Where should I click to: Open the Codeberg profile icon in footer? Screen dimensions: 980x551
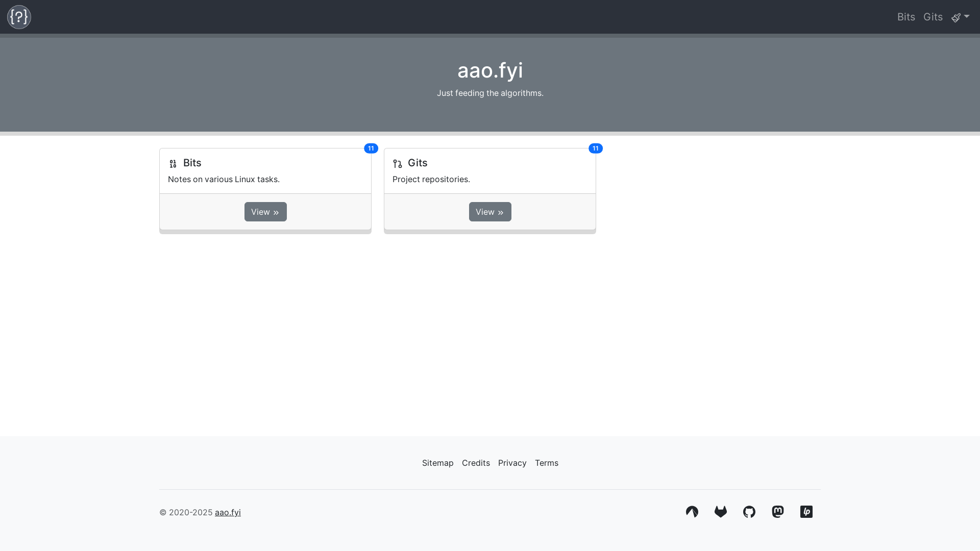[x=692, y=512]
